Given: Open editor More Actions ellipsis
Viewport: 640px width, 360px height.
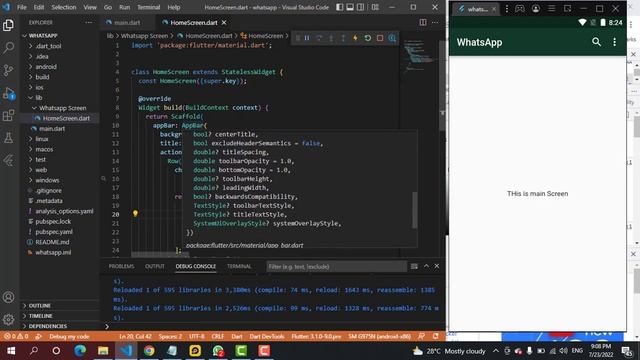Looking at the screenshot, I should [x=435, y=22].
